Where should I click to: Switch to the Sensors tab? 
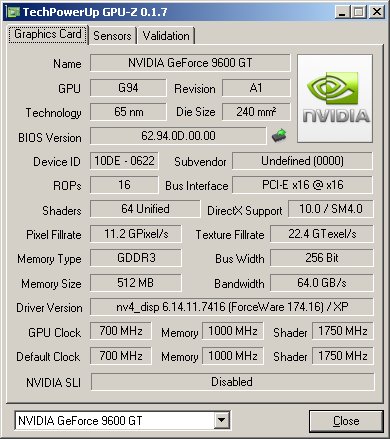click(112, 36)
